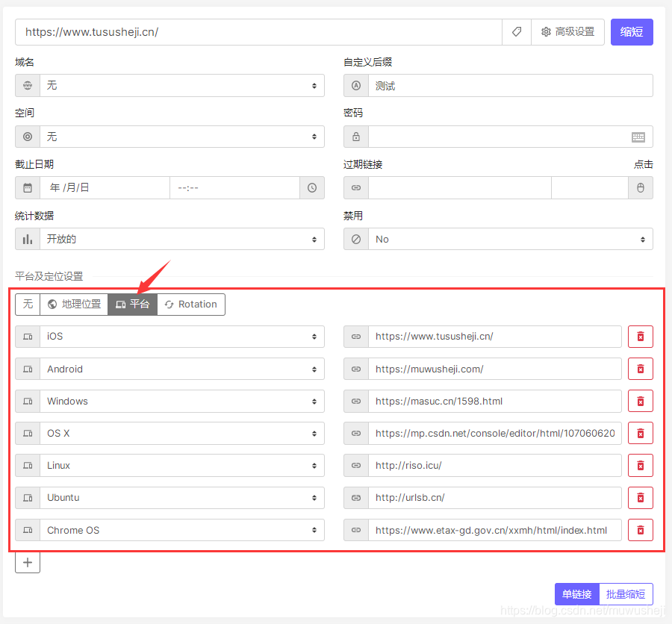Delete the Ubuntu platform row
The height and width of the screenshot is (624, 672).
(641, 498)
